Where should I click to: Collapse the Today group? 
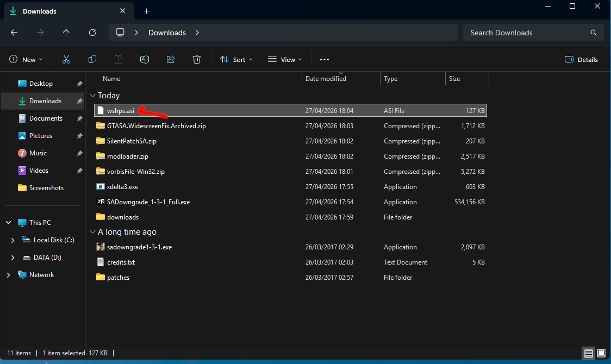pyautogui.click(x=93, y=96)
